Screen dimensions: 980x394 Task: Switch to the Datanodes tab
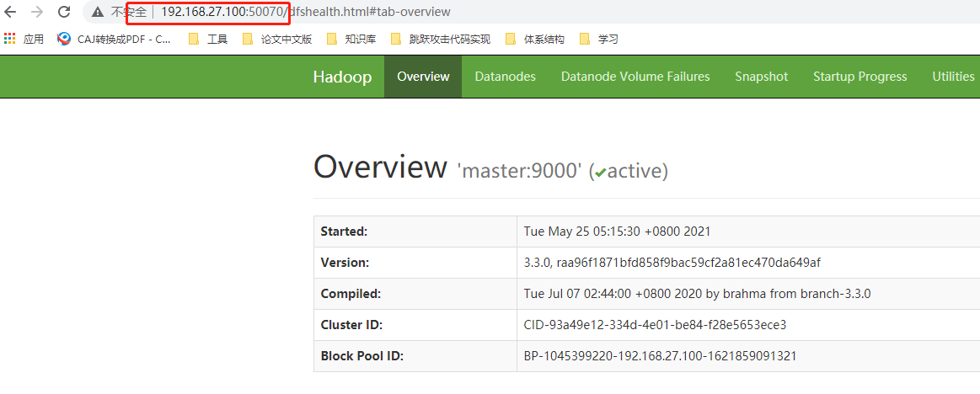point(505,76)
